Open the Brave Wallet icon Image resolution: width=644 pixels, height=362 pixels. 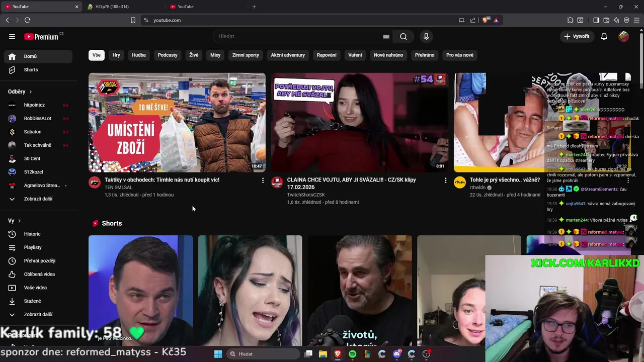(606, 20)
